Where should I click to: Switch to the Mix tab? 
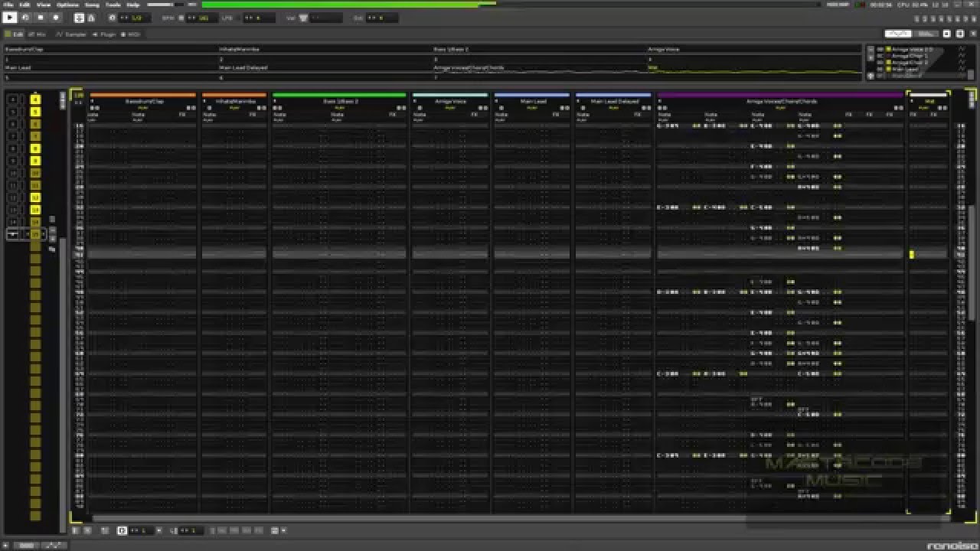tap(37, 34)
